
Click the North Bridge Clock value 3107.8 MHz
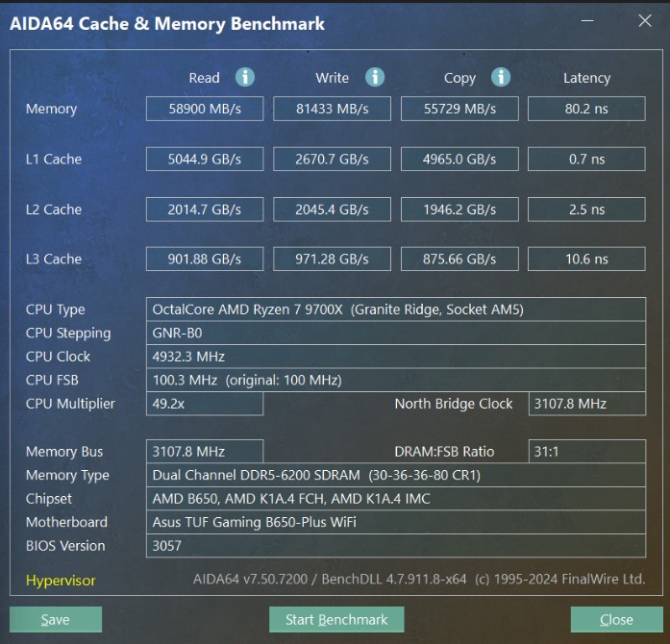tap(587, 404)
